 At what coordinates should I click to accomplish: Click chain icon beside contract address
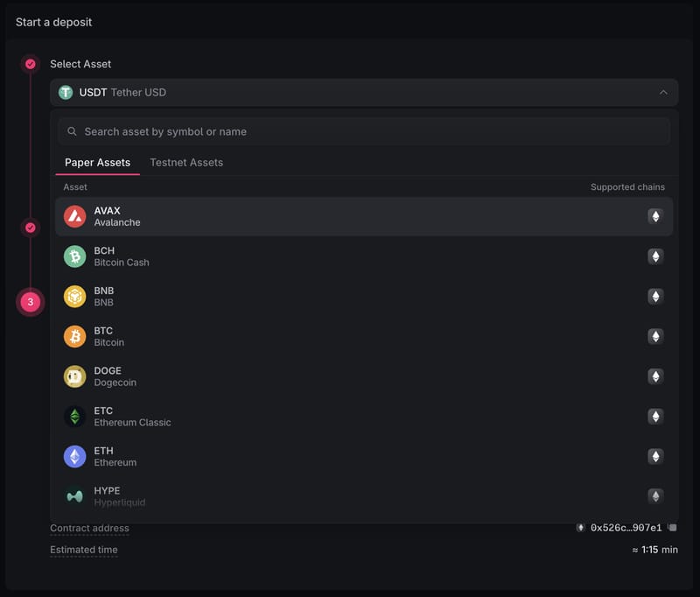[x=580, y=527]
